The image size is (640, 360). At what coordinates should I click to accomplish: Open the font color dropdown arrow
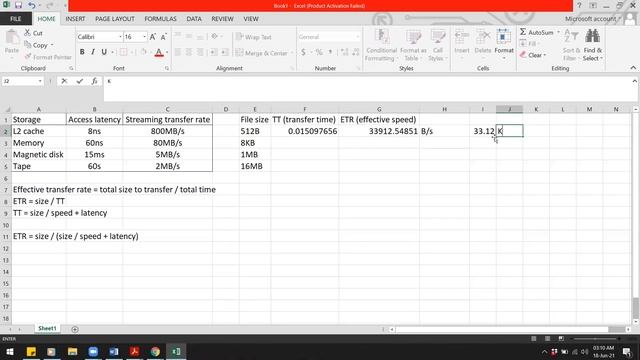pos(167,52)
